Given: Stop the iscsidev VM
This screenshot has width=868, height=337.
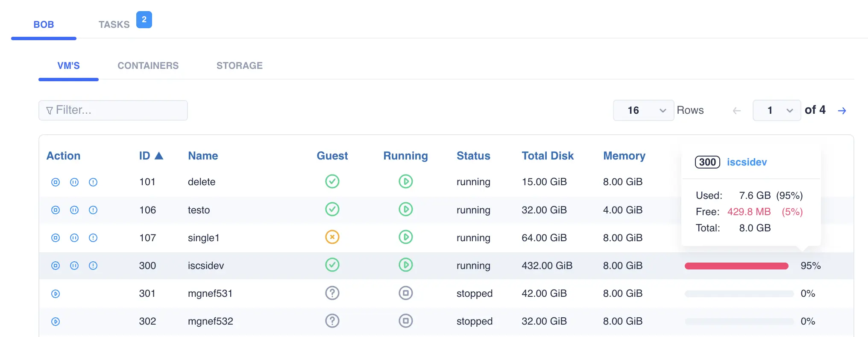Looking at the screenshot, I should point(56,266).
